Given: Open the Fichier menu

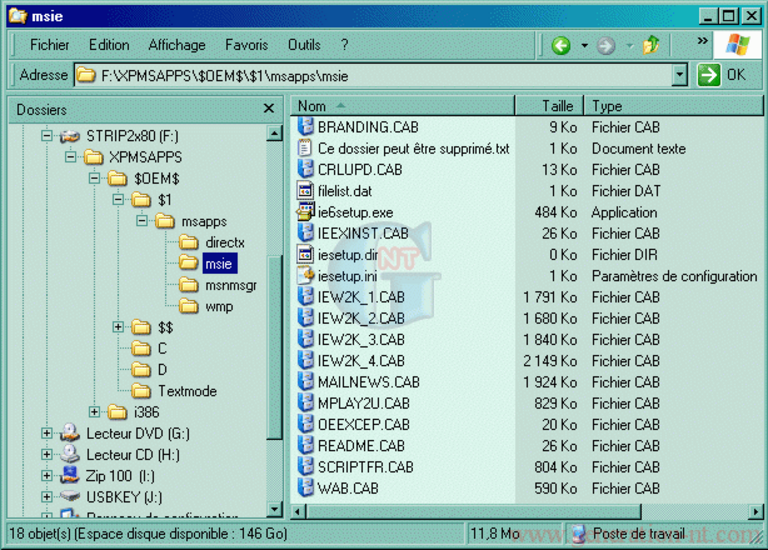Looking at the screenshot, I should click(x=49, y=45).
